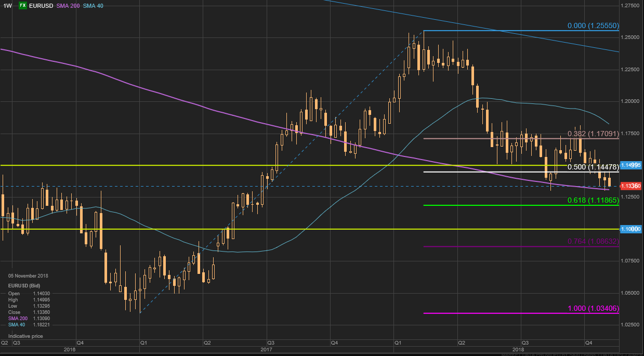Click the magenta 1.000 (1.03406) Fibonacci label
The image size is (644, 356).
593,308
